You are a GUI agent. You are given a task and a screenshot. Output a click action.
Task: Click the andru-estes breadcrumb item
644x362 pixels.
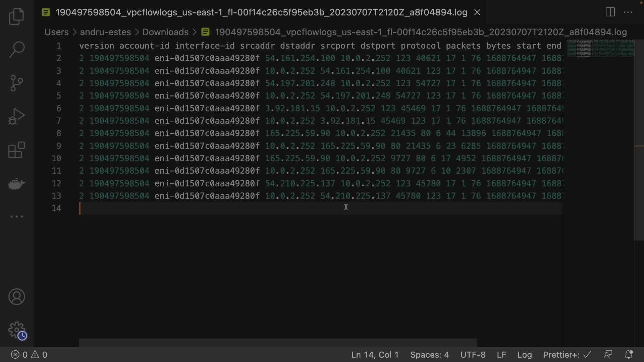pos(105,32)
